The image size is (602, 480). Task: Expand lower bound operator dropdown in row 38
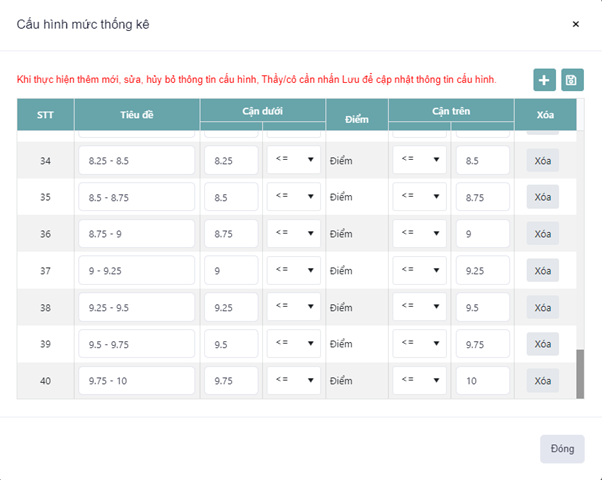(293, 307)
